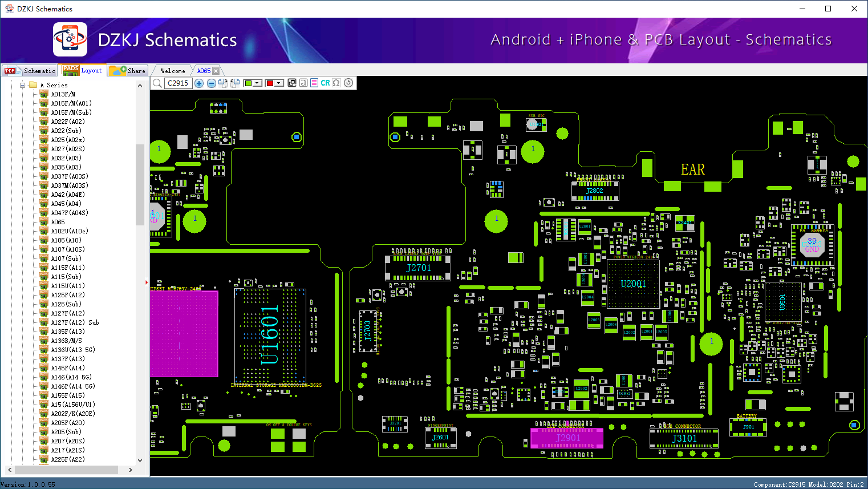Click the A Series folder icon

[33, 85]
